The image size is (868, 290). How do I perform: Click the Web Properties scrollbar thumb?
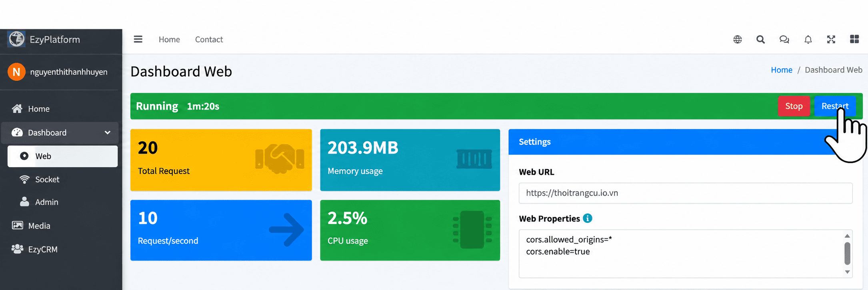click(x=847, y=254)
